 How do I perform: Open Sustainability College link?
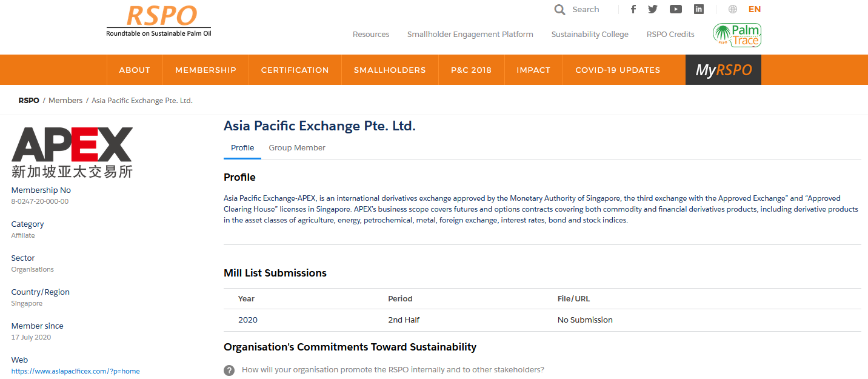click(x=590, y=35)
